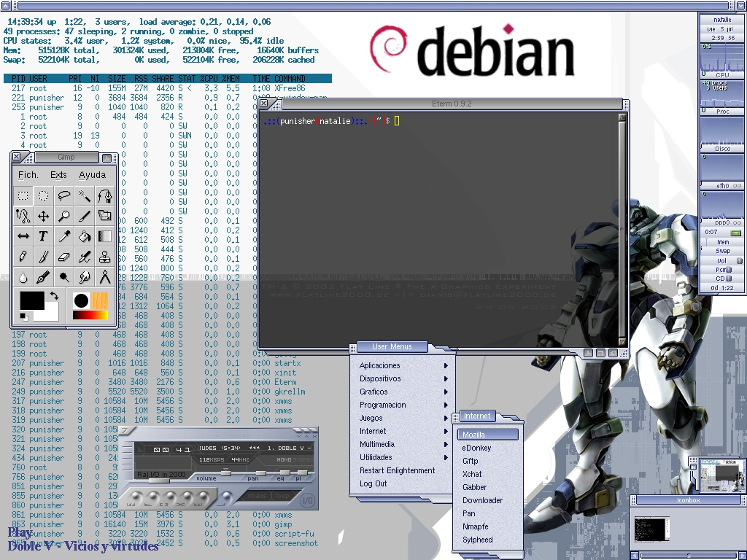Image resolution: width=747 pixels, height=560 pixels.
Task: Click the CPU chart label in gkrellm
Action: click(x=722, y=75)
